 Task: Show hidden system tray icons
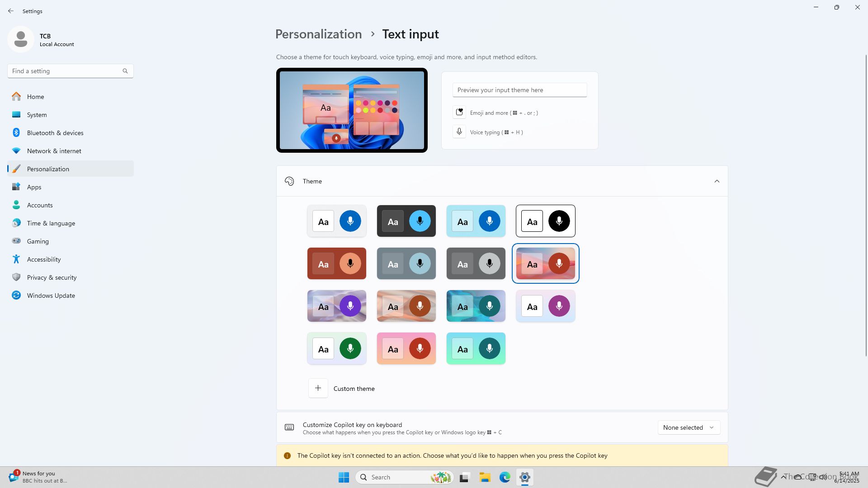tap(783, 477)
